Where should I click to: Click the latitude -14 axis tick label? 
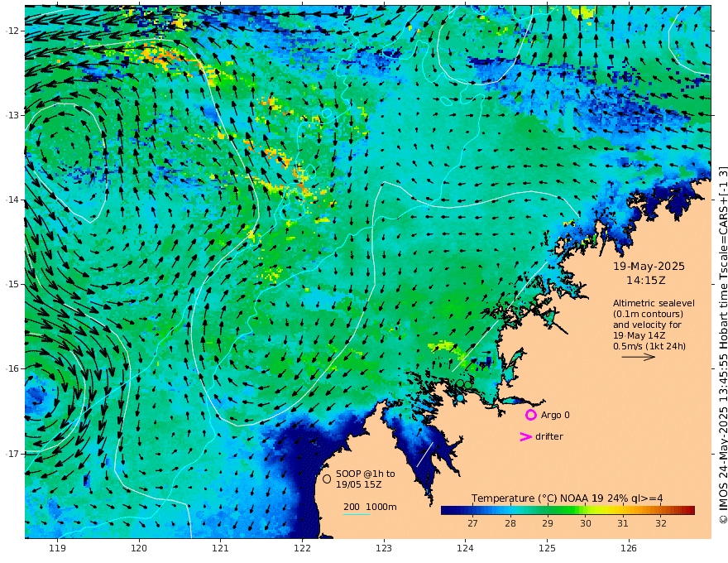tap(12, 200)
